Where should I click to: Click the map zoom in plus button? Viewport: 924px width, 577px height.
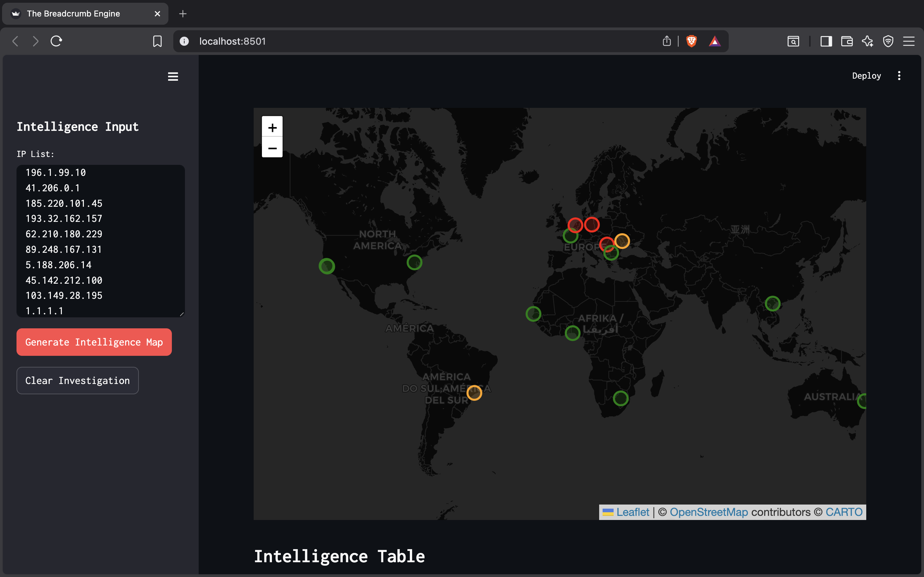272,127
